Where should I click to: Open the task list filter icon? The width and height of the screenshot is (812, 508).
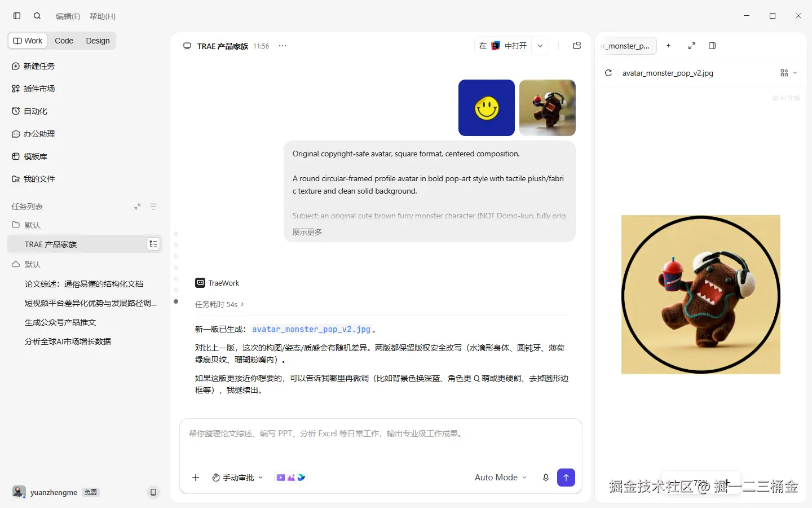tap(153, 207)
